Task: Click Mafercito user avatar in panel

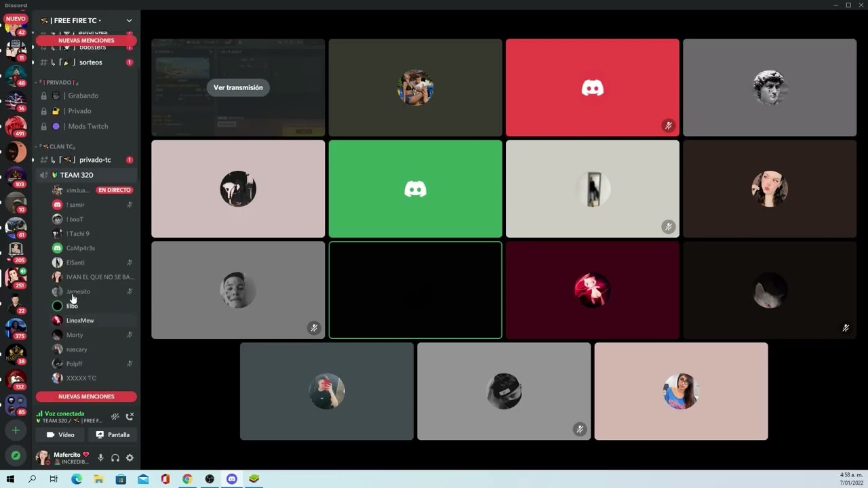Action: pos(43,457)
